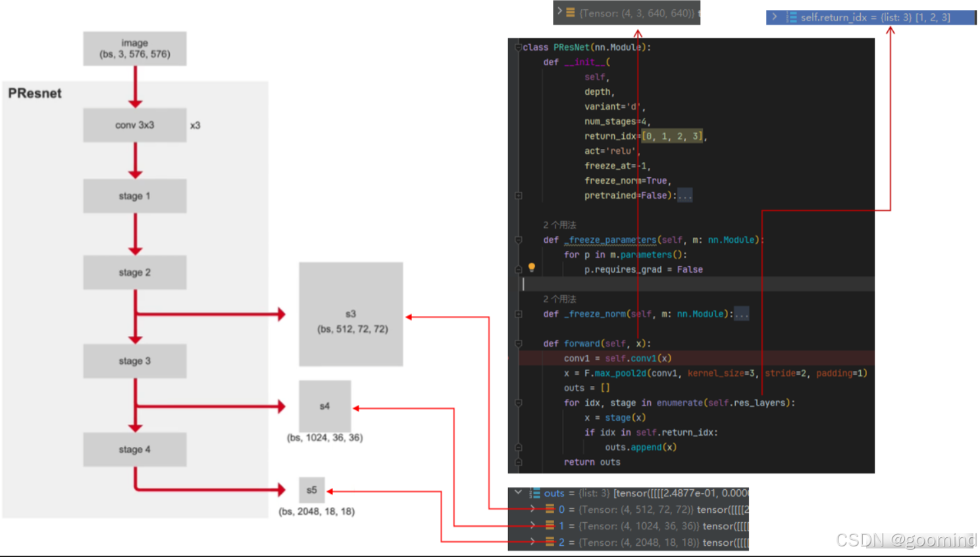Click the stage 1 block
The image size is (980, 557).
click(x=135, y=196)
